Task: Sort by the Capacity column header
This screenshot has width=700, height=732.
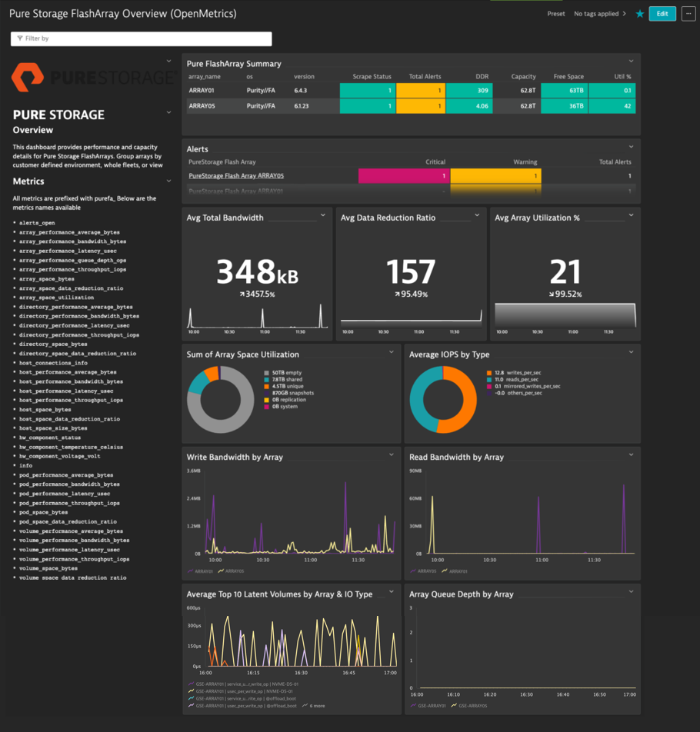Action: [524, 77]
